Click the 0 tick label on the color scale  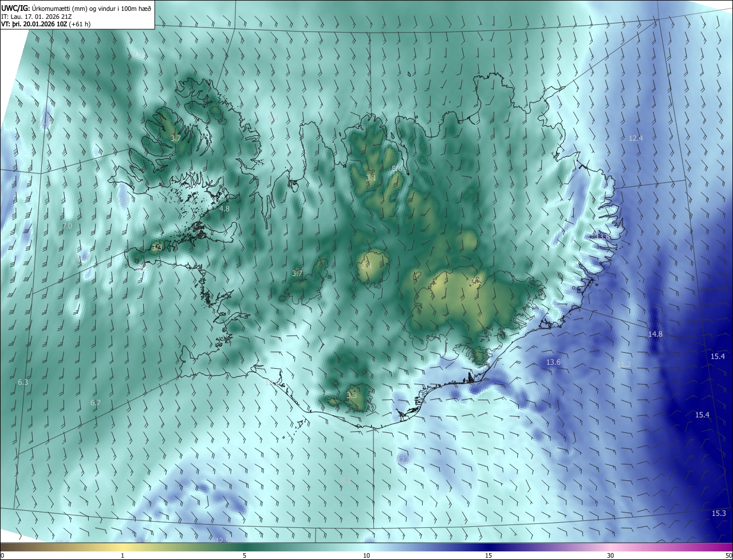pyautogui.click(x=2, y=555)
